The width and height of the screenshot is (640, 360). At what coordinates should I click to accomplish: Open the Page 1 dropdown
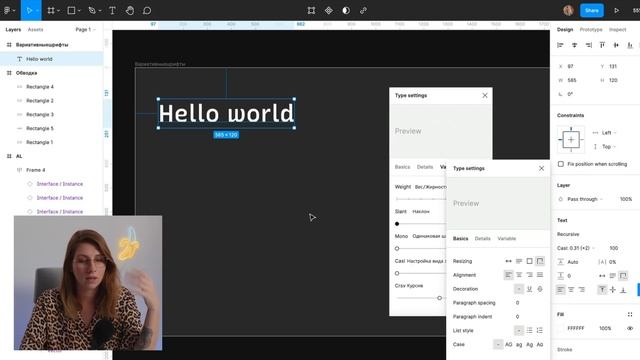[x=85, y=29]
